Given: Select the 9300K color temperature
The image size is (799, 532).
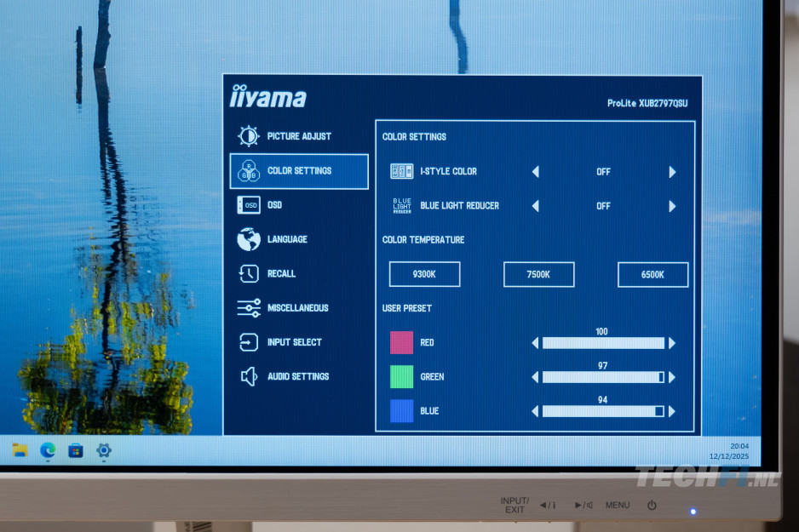Looking at the screenshot, I should click(x=424, y=274).
